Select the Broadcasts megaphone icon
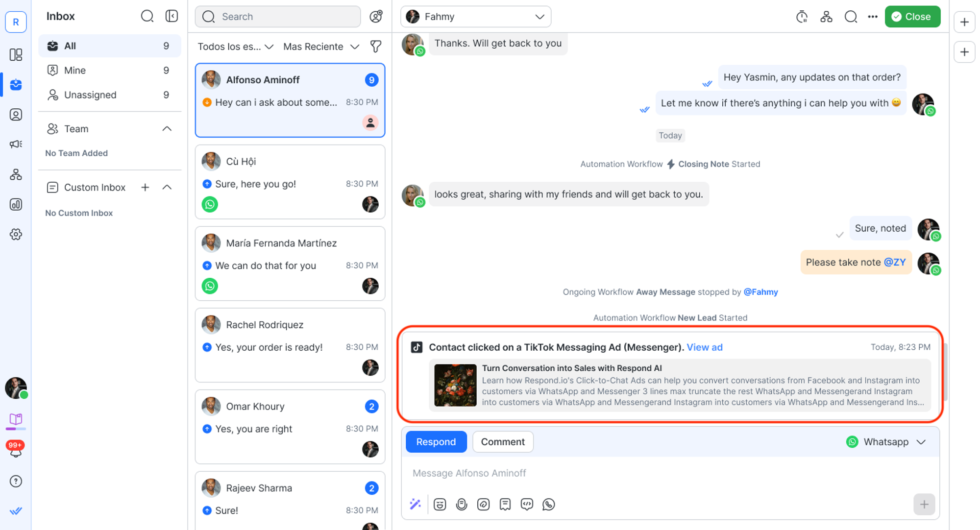 [16, 144]
